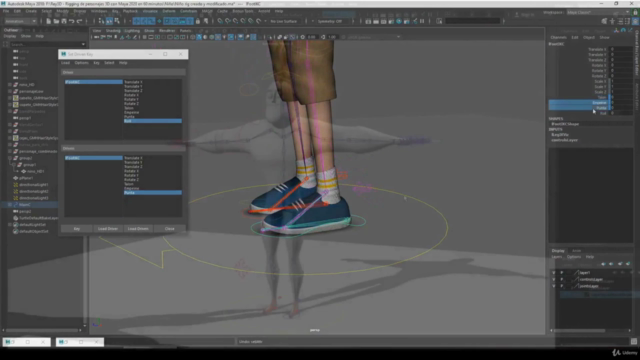Image resolution: width=640 pixels, height=360 pixels.
Task: Open the viewport Lighting menu
Action: click(132, 31)
